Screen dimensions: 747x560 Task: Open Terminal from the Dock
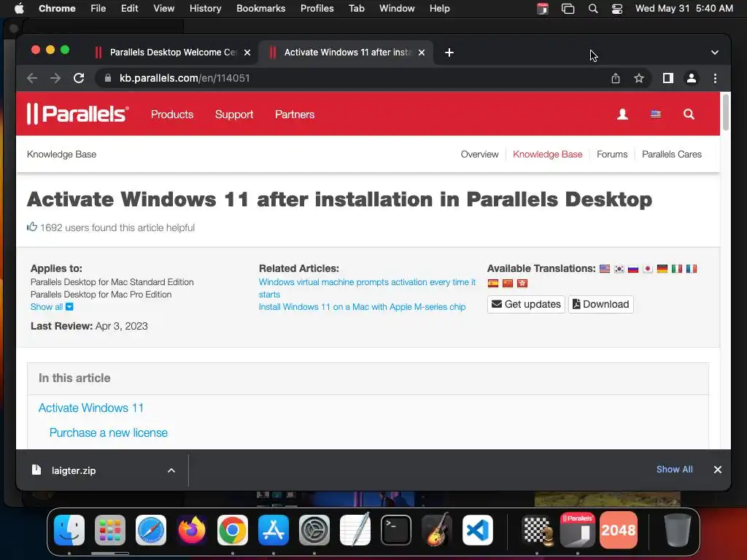click(396, 530)
